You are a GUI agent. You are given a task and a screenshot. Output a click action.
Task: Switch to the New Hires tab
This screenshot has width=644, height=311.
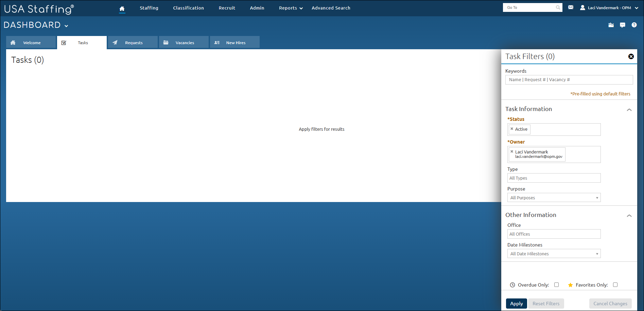point(235,42)
